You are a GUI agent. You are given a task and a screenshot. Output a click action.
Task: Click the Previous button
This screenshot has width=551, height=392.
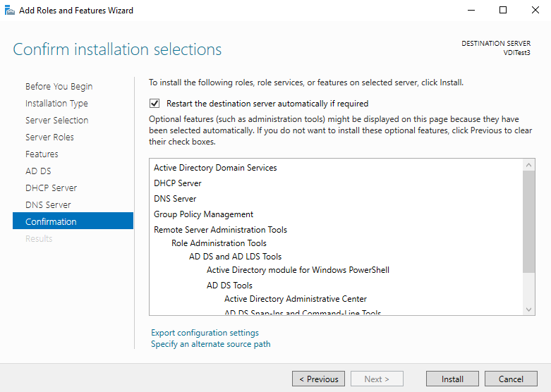318,379
